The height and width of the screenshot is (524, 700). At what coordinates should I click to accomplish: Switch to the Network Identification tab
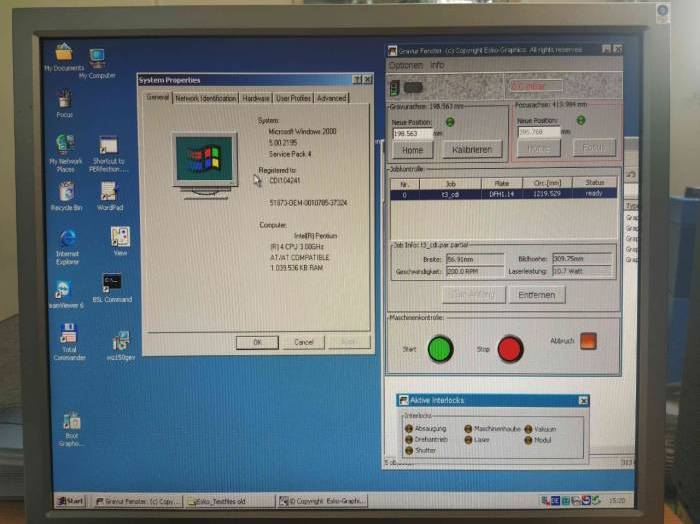point(205,98)
